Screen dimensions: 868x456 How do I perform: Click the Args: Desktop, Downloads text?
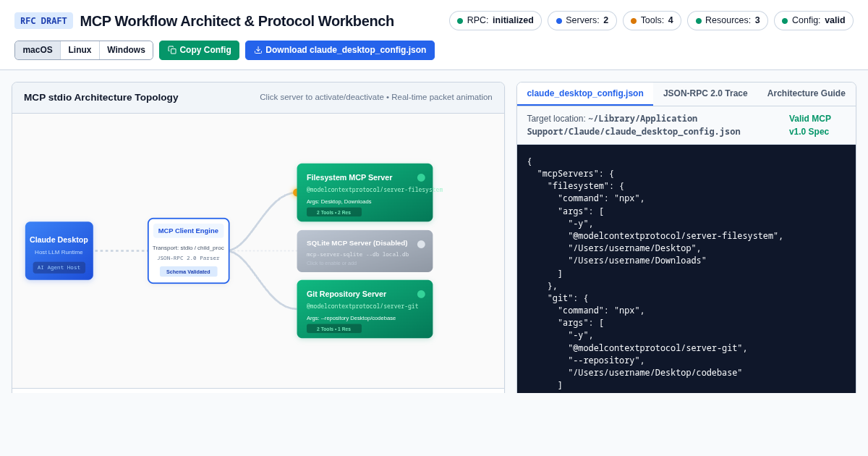[339, 201]
